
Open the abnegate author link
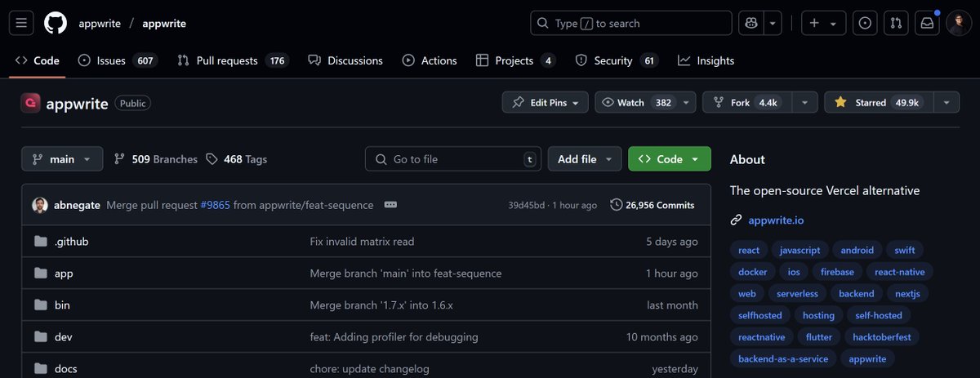(78, 205)
